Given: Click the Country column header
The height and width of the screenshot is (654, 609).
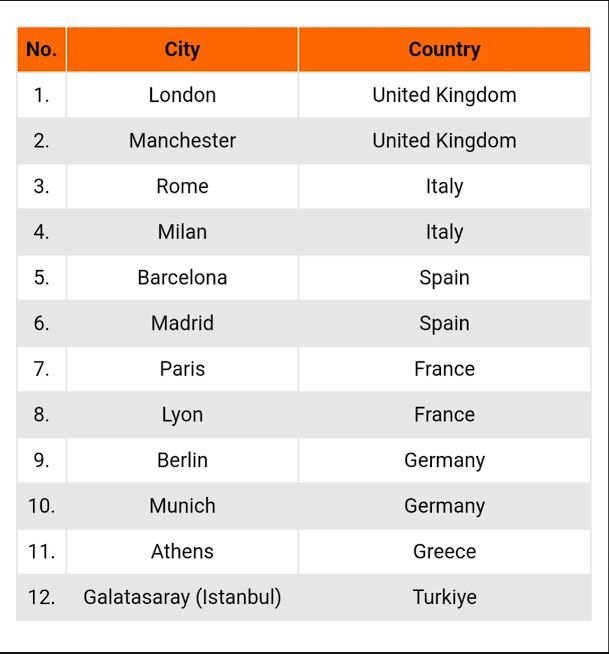Looking at the screenshot, I should (x=444, y=49).
